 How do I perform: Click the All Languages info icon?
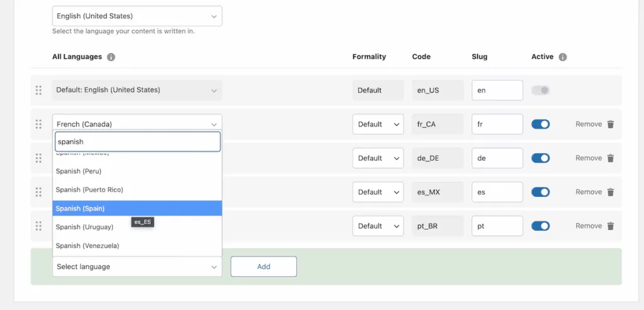[111, 57]
